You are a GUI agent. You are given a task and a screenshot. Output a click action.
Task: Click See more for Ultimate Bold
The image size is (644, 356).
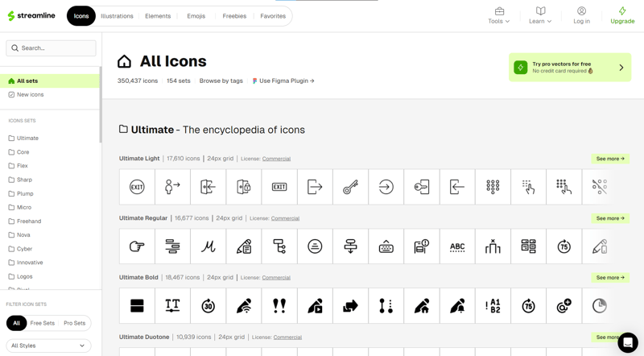[610, 278]
